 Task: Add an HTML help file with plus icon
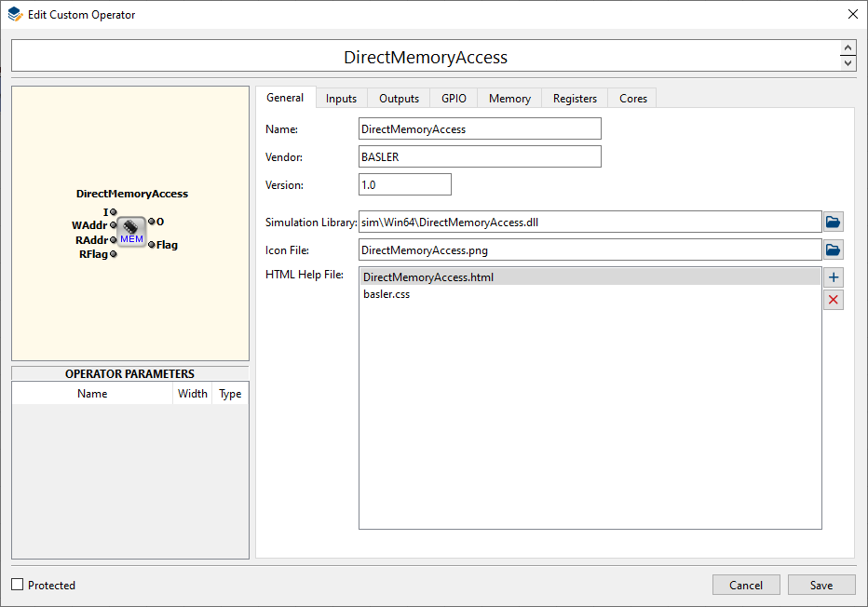[x=834, y=277]
